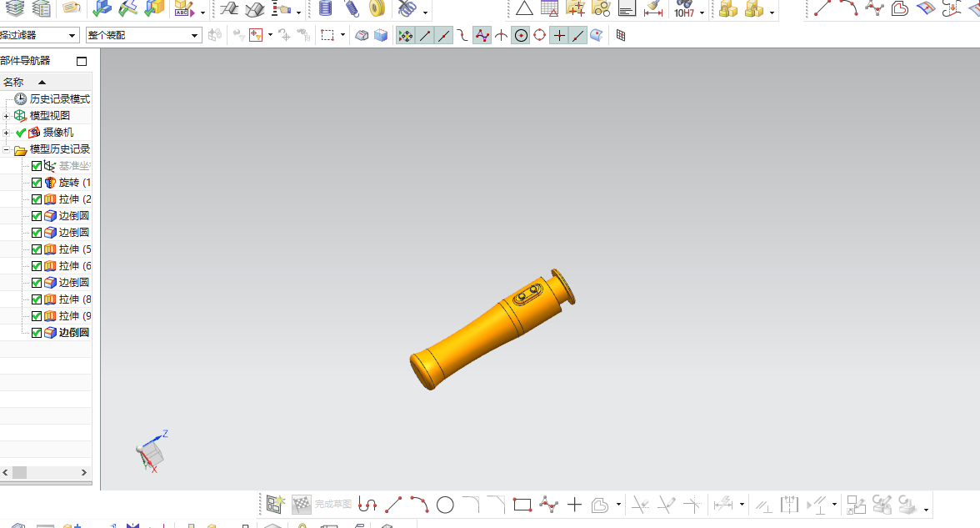Click the helical spring tool icon
The width and height of the screenshot is (980, 528).
click(x=325, y=8)
